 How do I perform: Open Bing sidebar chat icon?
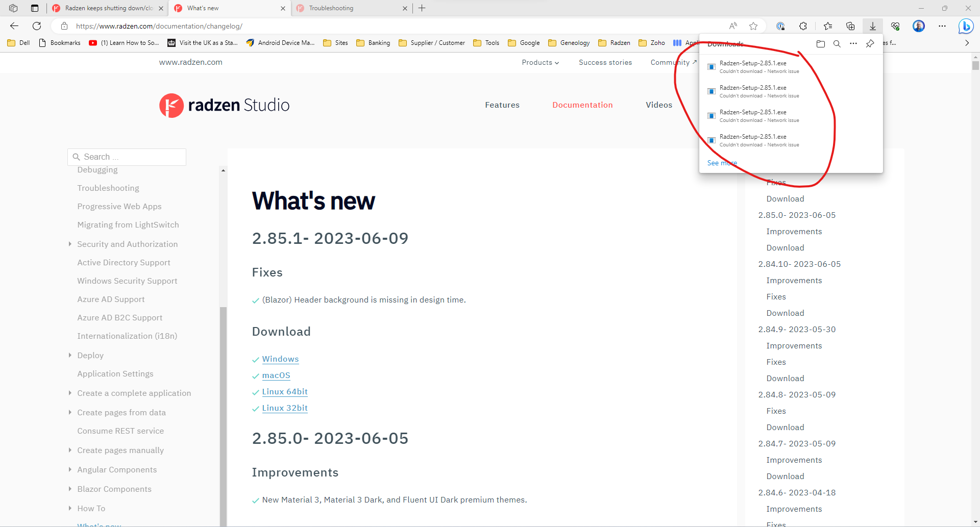[966, 26]
